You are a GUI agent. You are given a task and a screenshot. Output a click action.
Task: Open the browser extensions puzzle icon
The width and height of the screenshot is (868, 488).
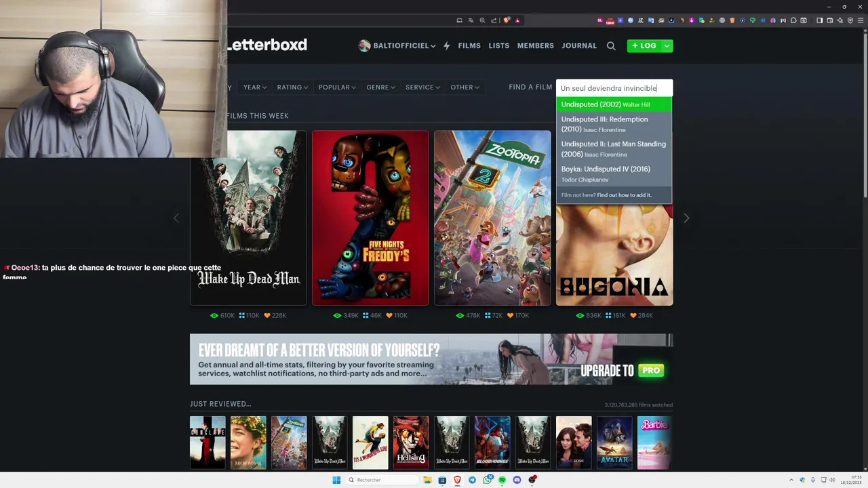(793, 20)
